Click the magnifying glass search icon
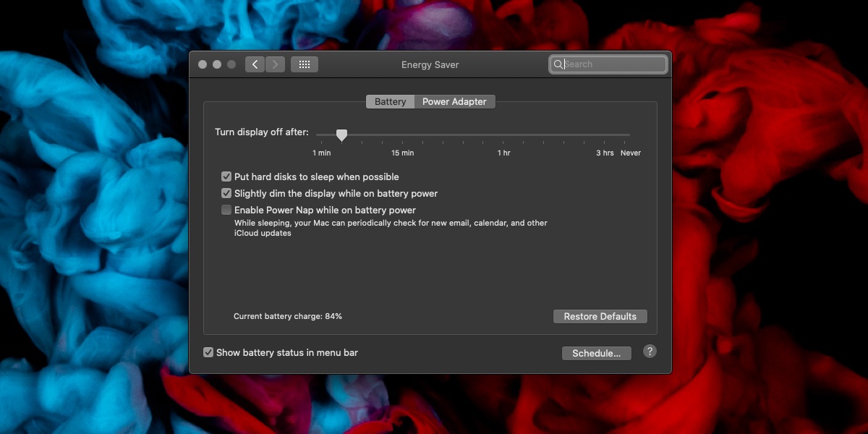 (558, 64)
